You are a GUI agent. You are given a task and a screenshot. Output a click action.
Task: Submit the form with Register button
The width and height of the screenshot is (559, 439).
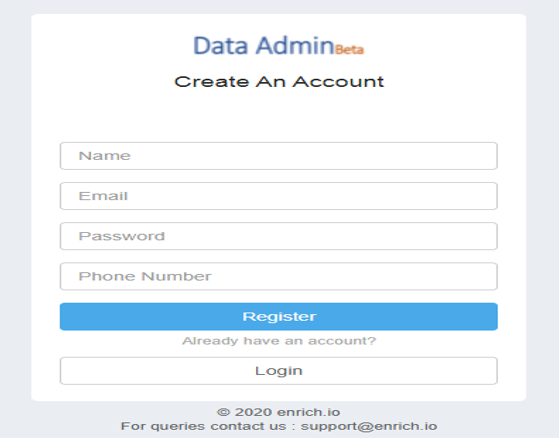(x=279, y=317)
